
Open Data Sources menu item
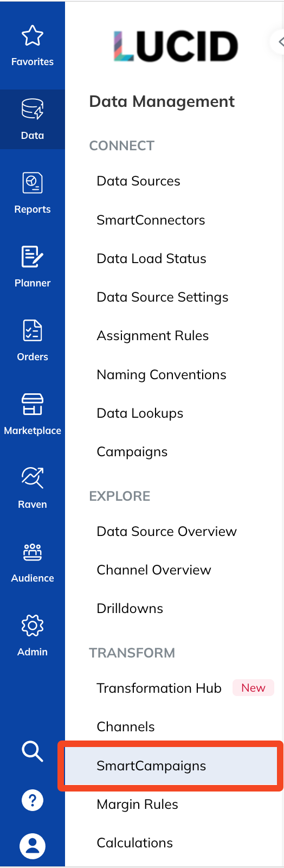[x=138, y=181]
